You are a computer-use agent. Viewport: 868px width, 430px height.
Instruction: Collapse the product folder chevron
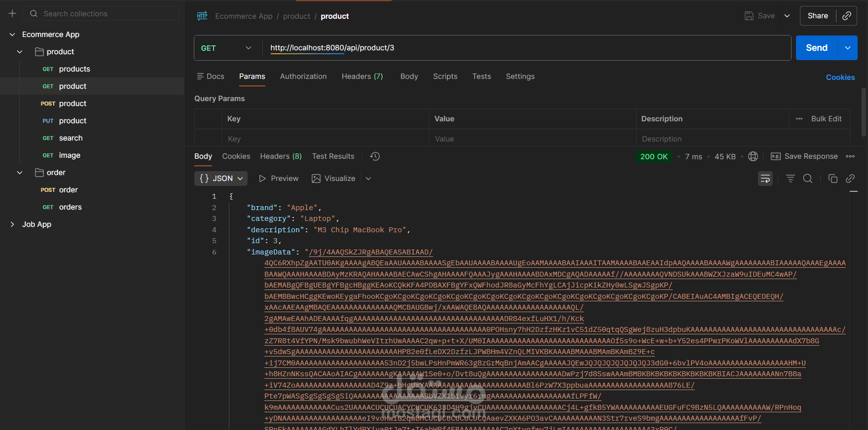(x=20, y=52)
